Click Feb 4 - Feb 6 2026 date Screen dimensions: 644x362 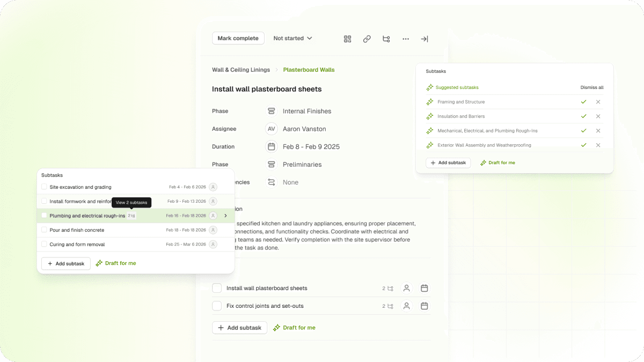click(187, 187)
